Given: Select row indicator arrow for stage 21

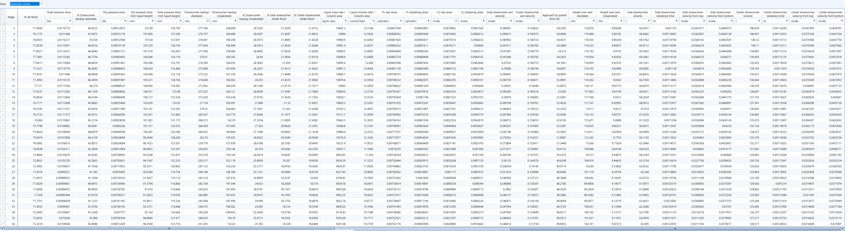Looking at the screenshot, I should click(x=3, y=137).
